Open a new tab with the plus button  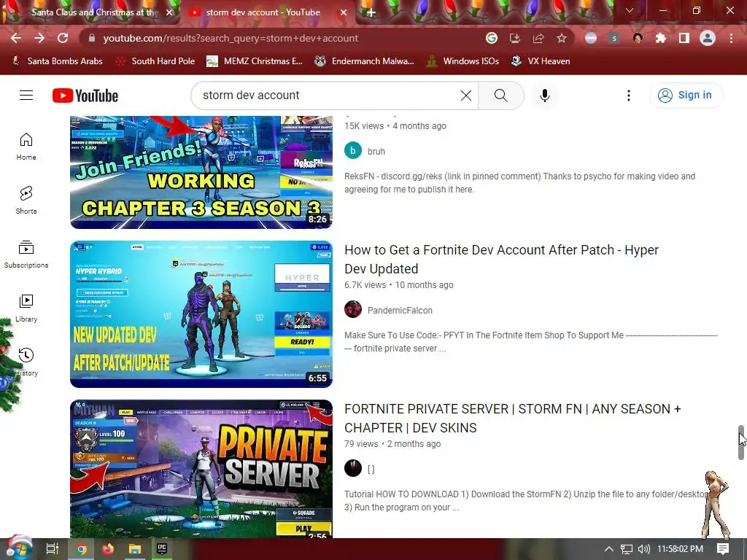(x=371, y=13)
